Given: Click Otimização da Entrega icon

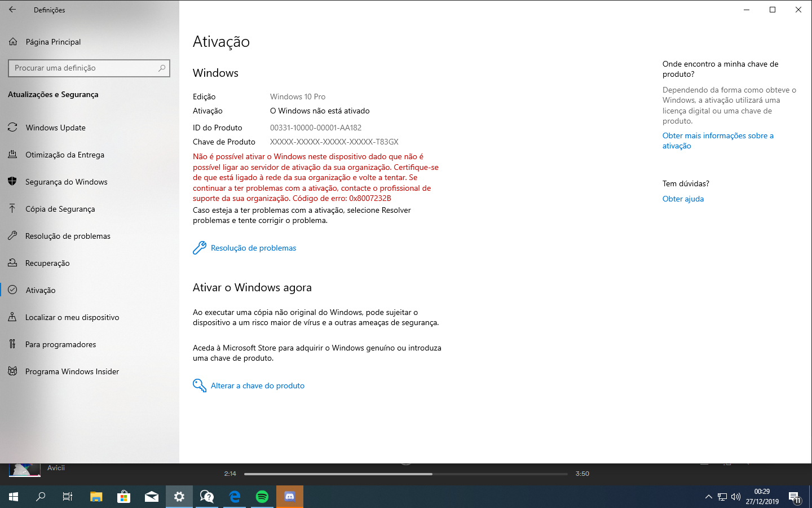Looking at the screenshot, I should [12, 155].
